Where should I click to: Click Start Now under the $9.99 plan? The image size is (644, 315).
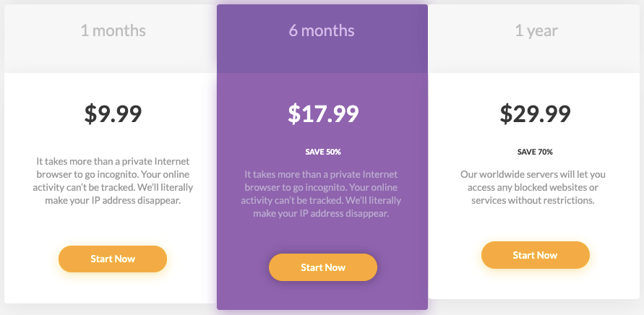coord(113,259)
